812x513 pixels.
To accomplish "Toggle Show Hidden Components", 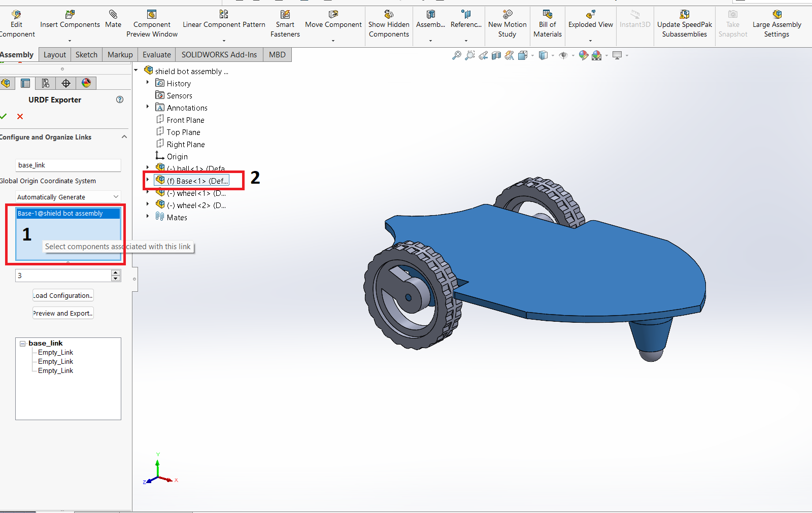I will point(389,24).
